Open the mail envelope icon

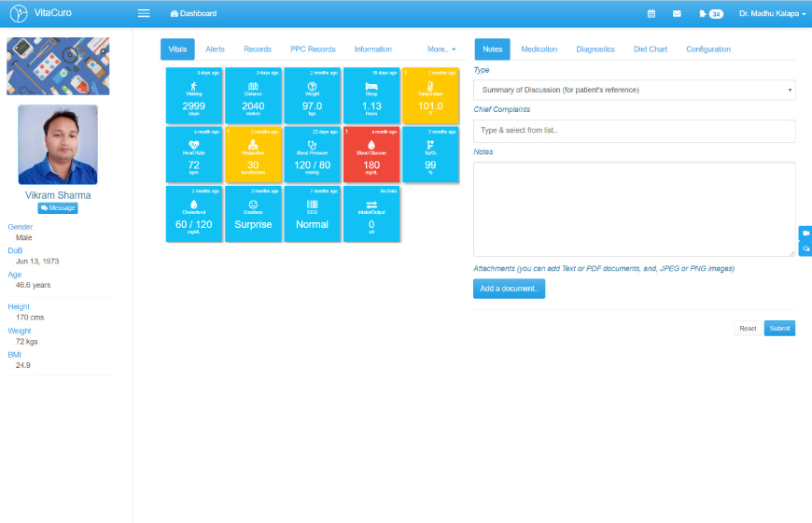click(x=677, y=14)
